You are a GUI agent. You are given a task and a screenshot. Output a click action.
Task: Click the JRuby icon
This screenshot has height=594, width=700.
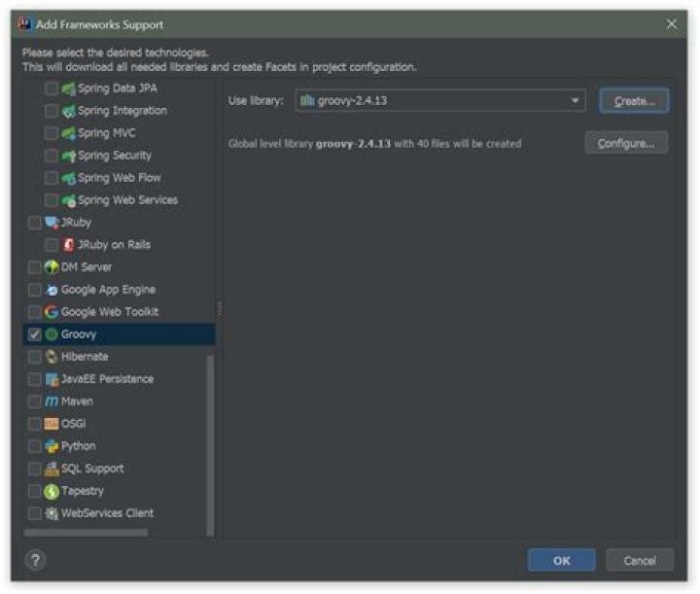(x=52, y=223)
